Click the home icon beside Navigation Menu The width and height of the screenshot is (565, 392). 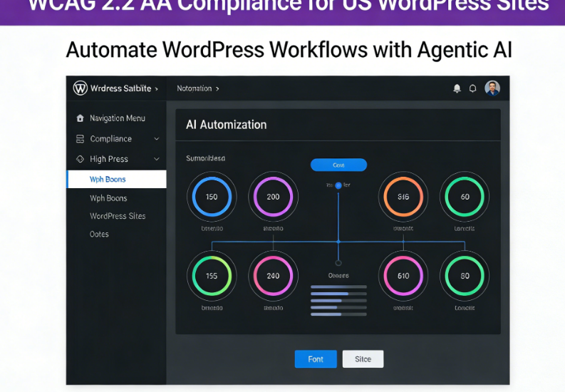coord(80,118)
